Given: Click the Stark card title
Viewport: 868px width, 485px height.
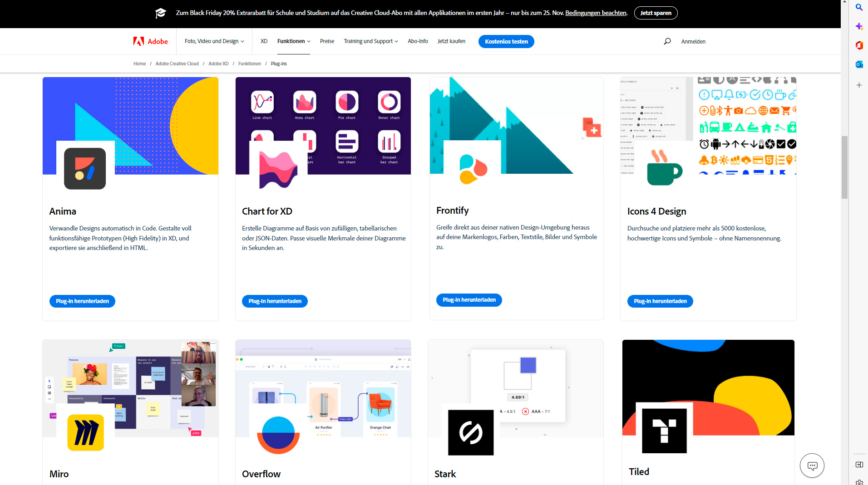Looking at the screenshot, I should click(x=445, y=474).
